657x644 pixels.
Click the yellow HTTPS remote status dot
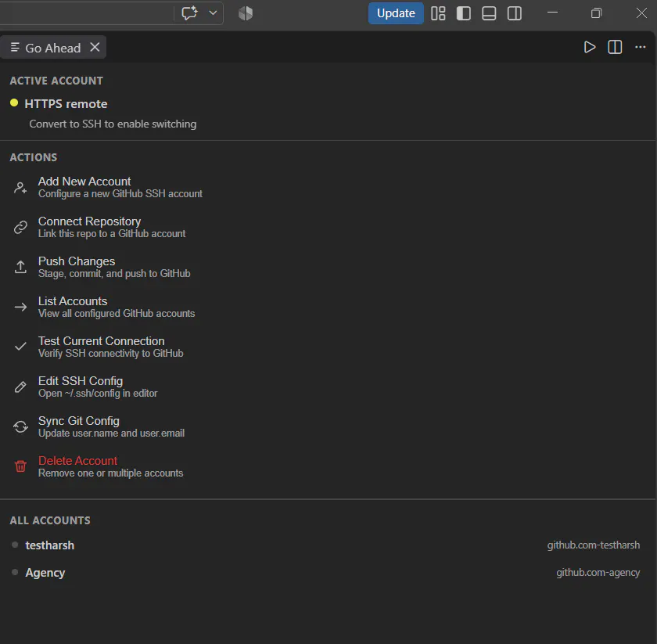(14, 103)
